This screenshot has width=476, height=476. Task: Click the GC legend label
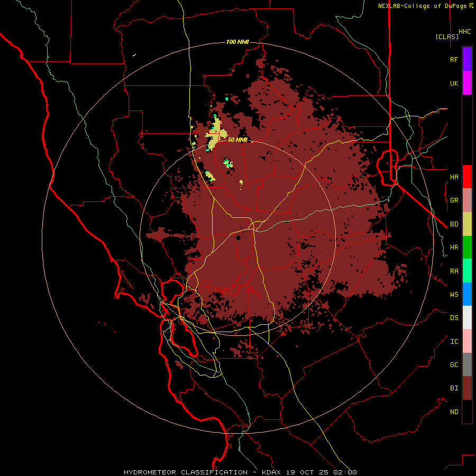click(454, 364)
